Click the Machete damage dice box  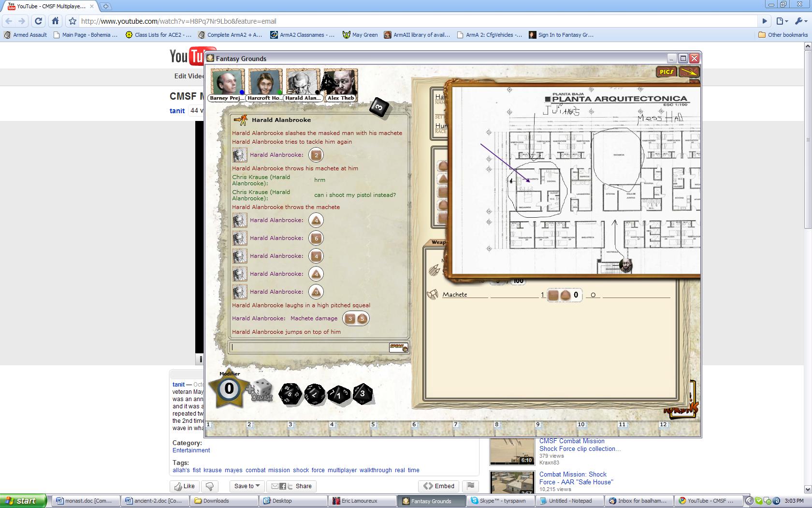(x=565, y=295)
